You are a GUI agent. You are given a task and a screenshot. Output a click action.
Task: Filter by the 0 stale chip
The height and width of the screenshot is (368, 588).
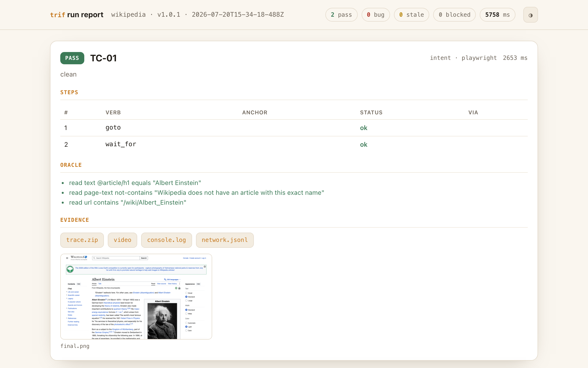pyautogui.click(x=412, y=15)
